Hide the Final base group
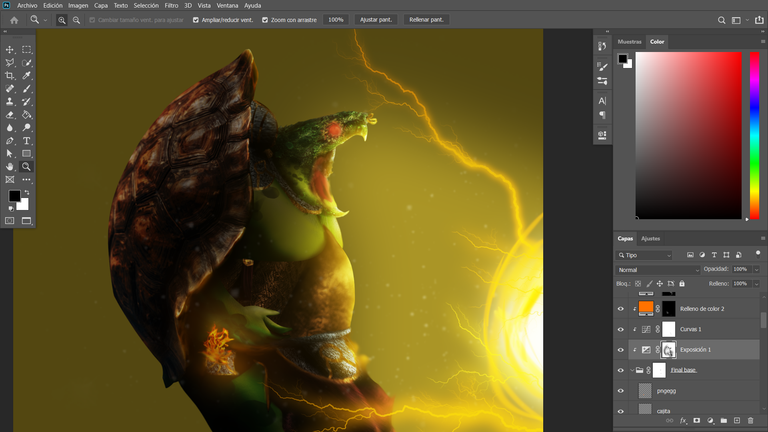This screenshot has width=768, height=432. coord(621,370)
